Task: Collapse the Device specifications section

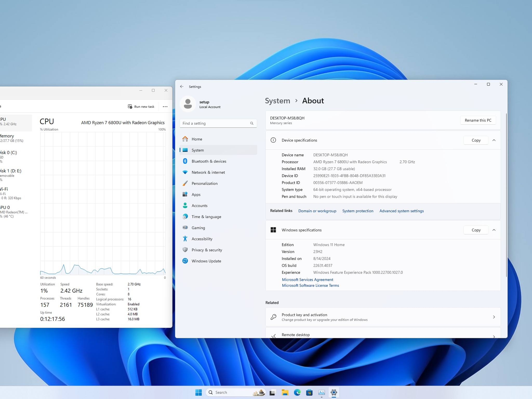Action: point(494,140)
